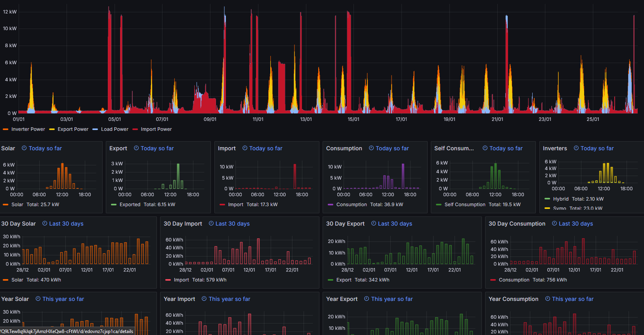
Task: Click clock icon in Inverters panel header
Action: [576, 148]
